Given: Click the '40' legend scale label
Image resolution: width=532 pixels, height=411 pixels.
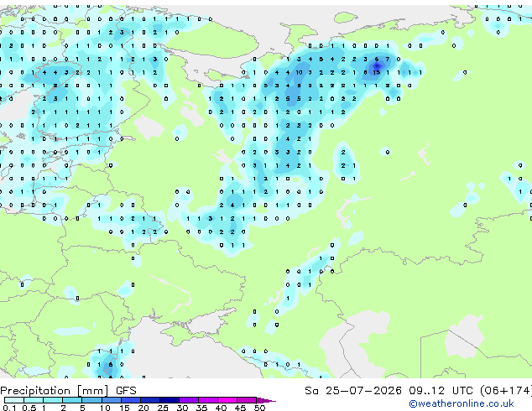Looking at the screenshot, I should [221, 408].
